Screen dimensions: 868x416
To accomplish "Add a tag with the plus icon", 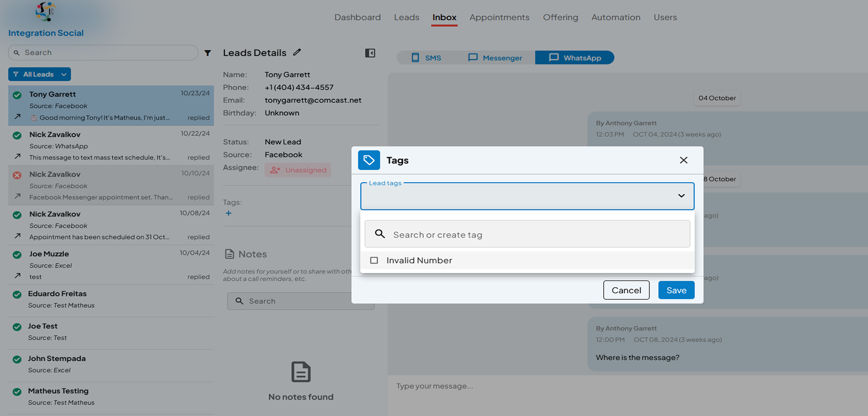I will [x=228, y=213].
